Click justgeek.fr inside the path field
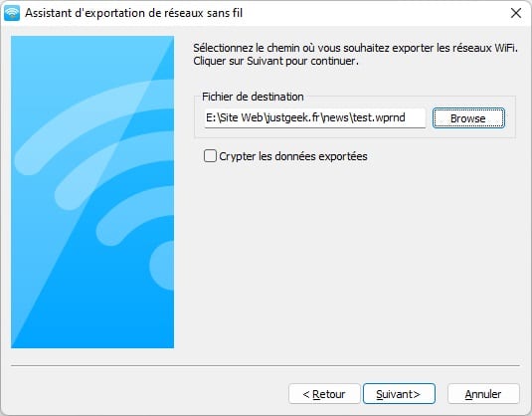Screen dimensions: 532x416 [x=293, y=117]
